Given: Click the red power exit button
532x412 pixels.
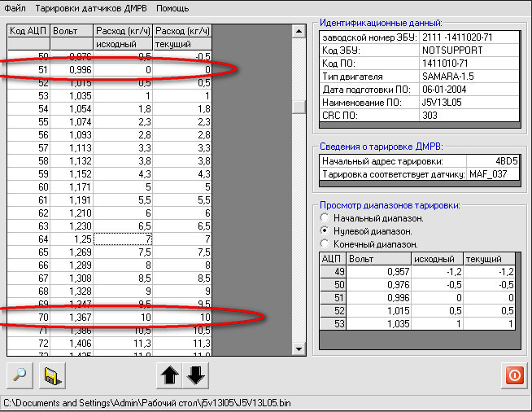Looking at the screenshot, I should click(x=514, y=375).
